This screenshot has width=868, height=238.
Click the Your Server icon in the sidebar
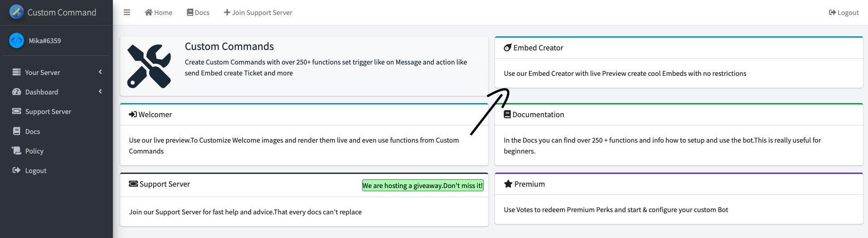point(17,72)
